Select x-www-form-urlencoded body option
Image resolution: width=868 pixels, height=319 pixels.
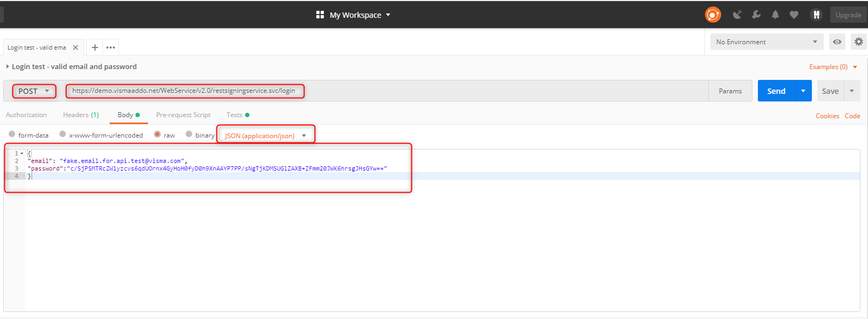pyautogui.click(x=63, y=134)
